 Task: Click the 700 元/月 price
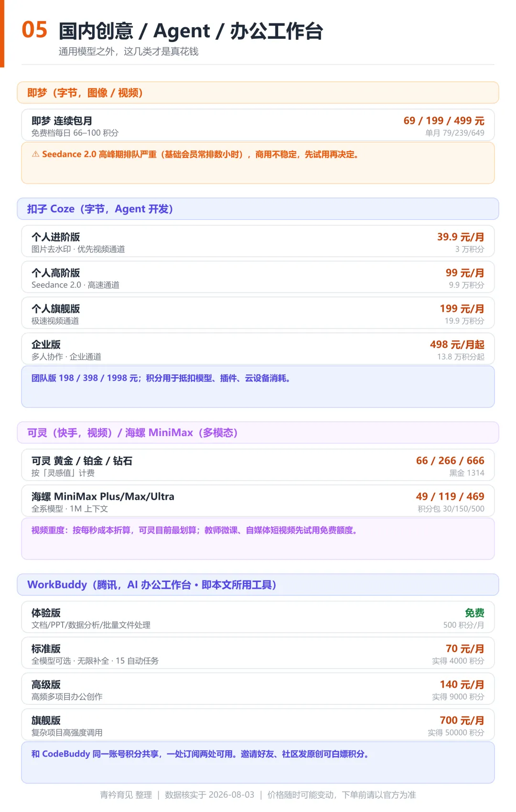(x=462, y=720)
